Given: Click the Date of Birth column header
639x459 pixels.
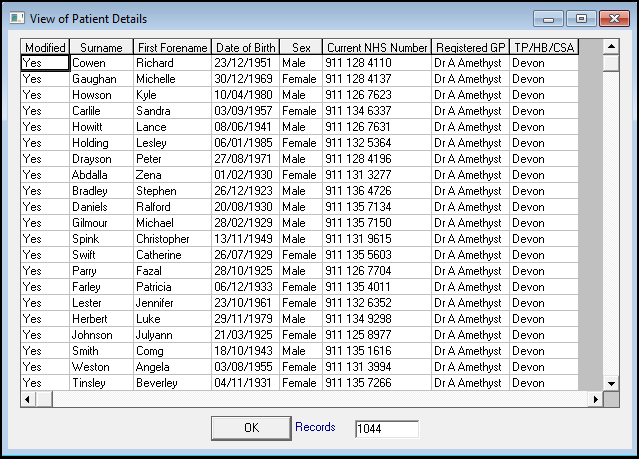Looking at the screenshot, I should coord(245,47).
